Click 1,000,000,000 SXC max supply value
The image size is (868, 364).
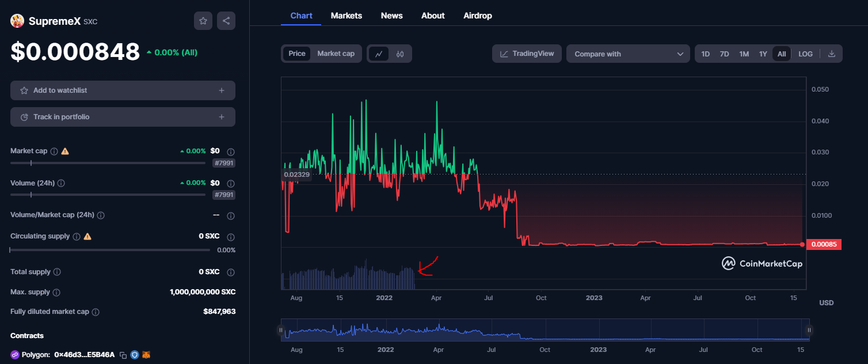pos(203,292)
